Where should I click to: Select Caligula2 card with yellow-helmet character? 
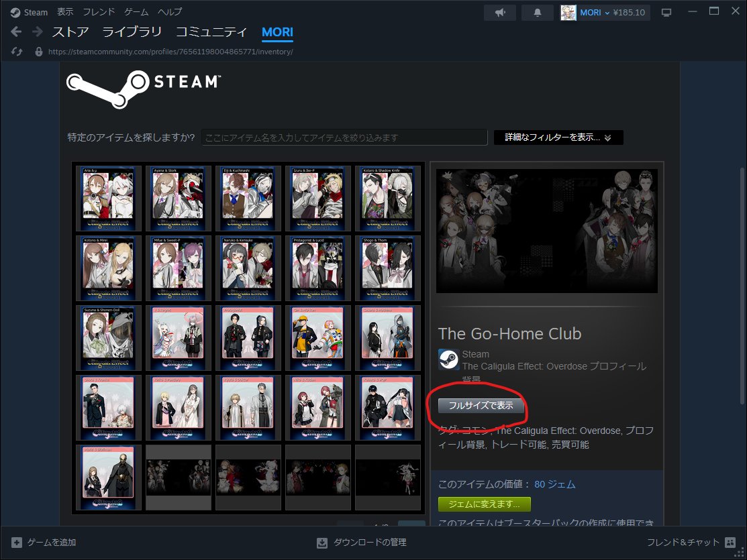click(x=317, y=337)
